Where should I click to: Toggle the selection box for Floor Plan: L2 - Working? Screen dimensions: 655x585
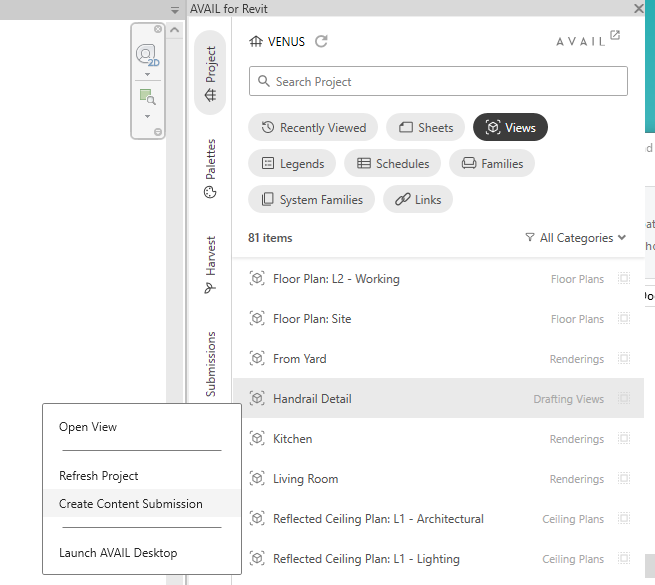(x=624, y=278)
